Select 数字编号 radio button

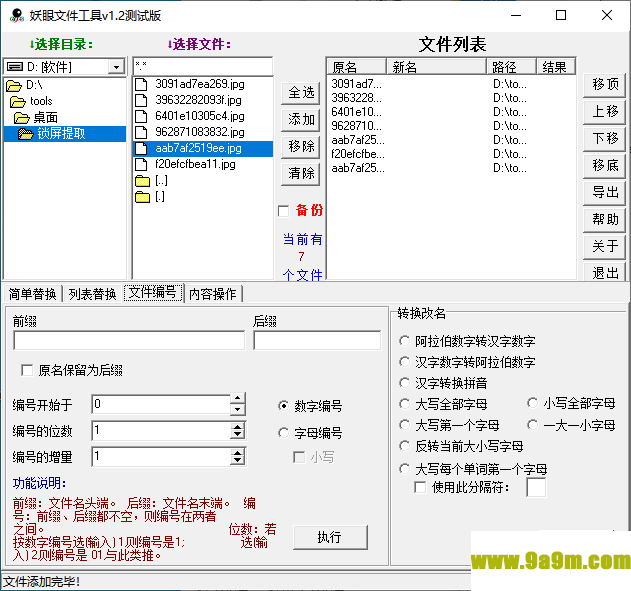(283, 406)
